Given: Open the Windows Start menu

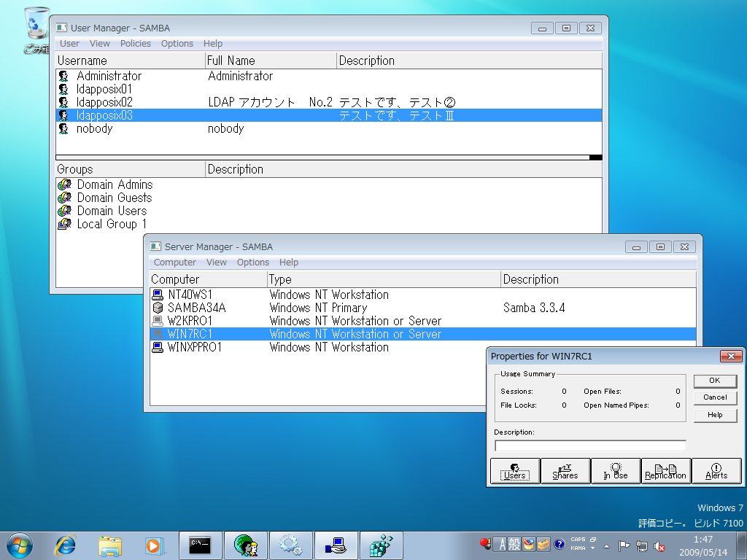Looking at the screenshot, I should [20, 545].
